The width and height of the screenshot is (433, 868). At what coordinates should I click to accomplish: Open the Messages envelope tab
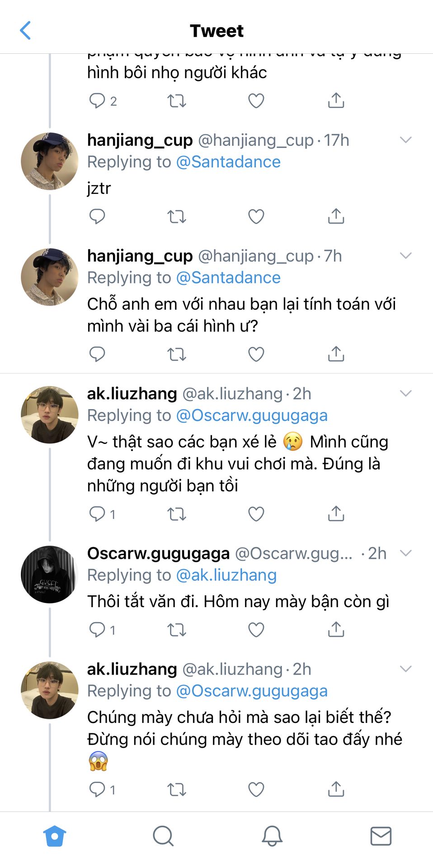(x=381, y=836)
